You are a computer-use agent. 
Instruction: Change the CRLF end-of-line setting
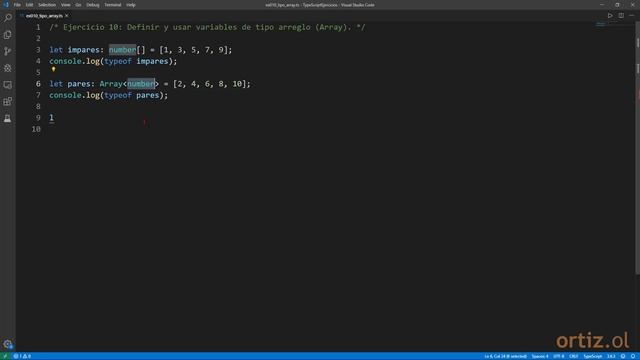tap(573, 356)
